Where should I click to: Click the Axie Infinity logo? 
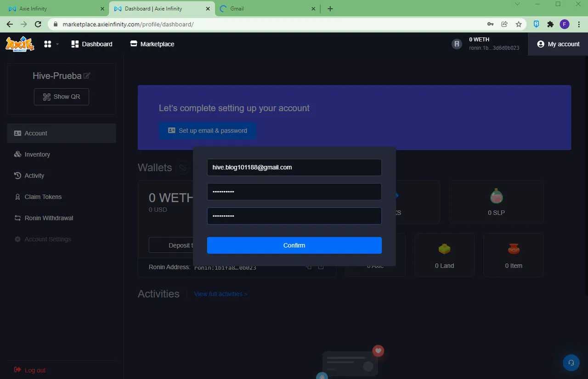tap(20, 44)
